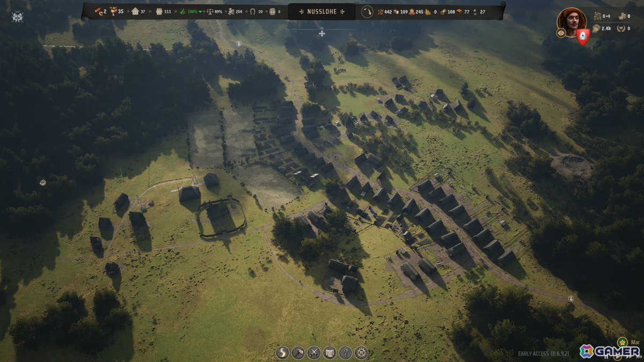This screenshot has width=644, height=362.
Task: Open the roads tool in bottom toolbar
Action: coord(282,352)
